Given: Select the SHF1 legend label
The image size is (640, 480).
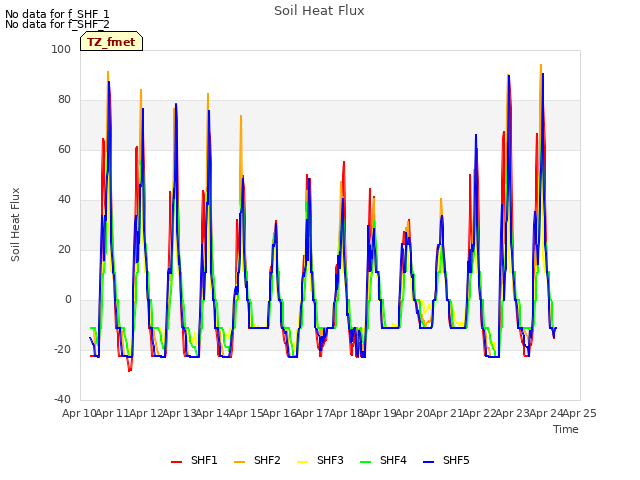Looking at the screenshot, I should 204,460.
